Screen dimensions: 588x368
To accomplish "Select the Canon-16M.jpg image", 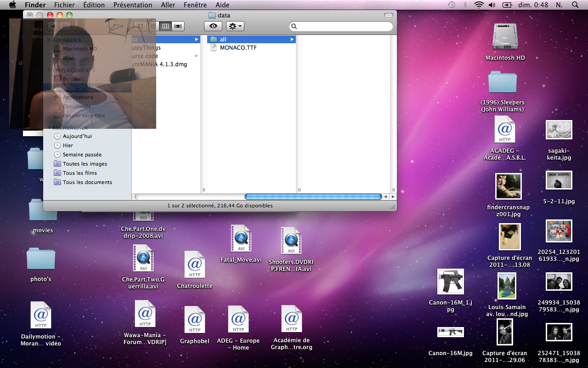I will point(450,332).
